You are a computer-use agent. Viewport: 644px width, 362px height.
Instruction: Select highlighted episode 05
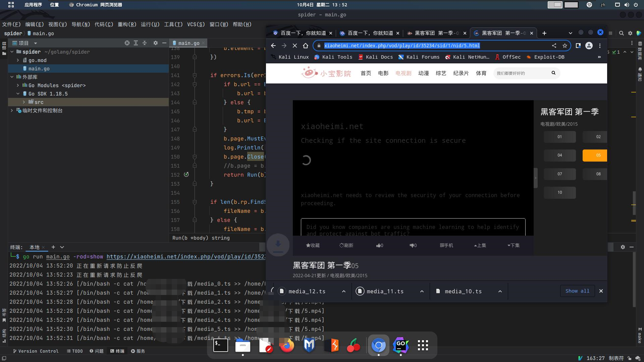pos(595,155)
